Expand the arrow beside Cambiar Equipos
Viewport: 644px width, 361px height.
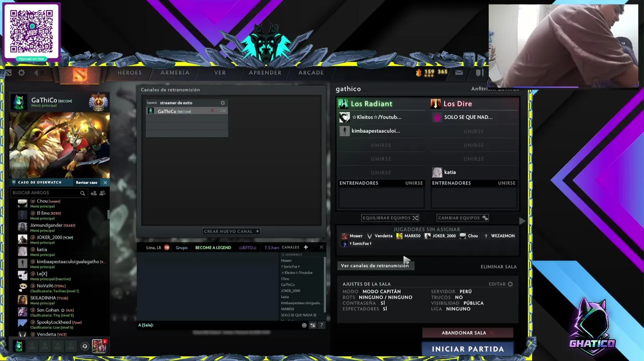point(522,221)
